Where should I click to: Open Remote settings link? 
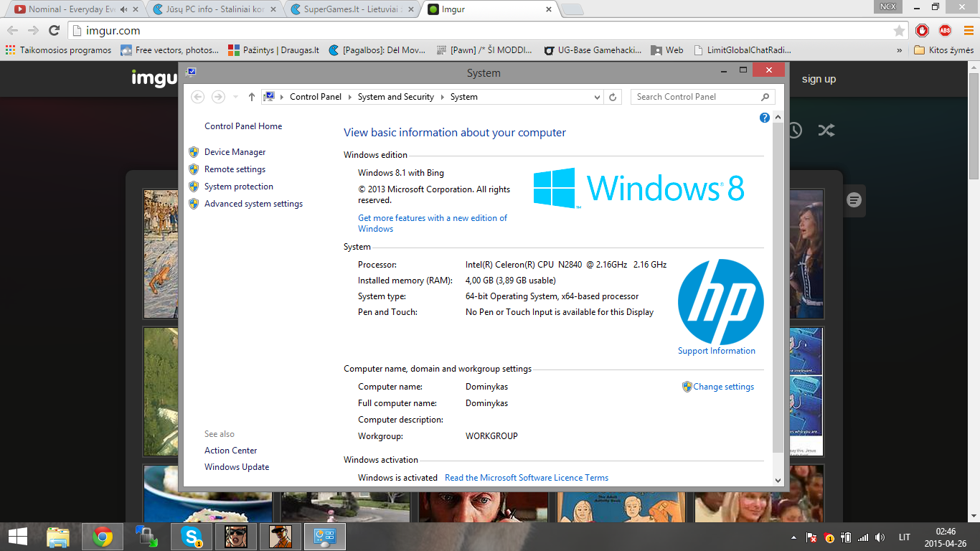pyautogui.click(x=235, y=169)
